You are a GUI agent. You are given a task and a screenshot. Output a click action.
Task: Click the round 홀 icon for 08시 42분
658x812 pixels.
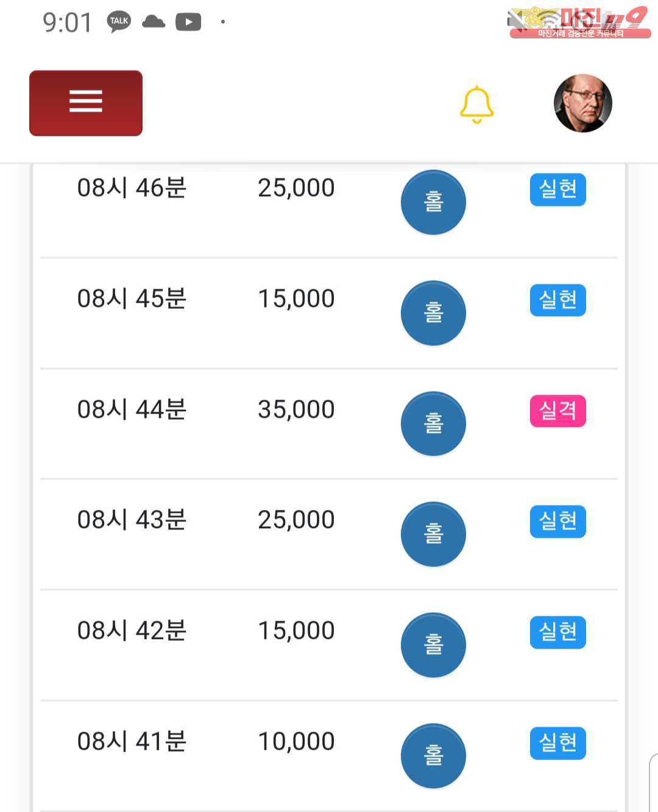[433, 645]
